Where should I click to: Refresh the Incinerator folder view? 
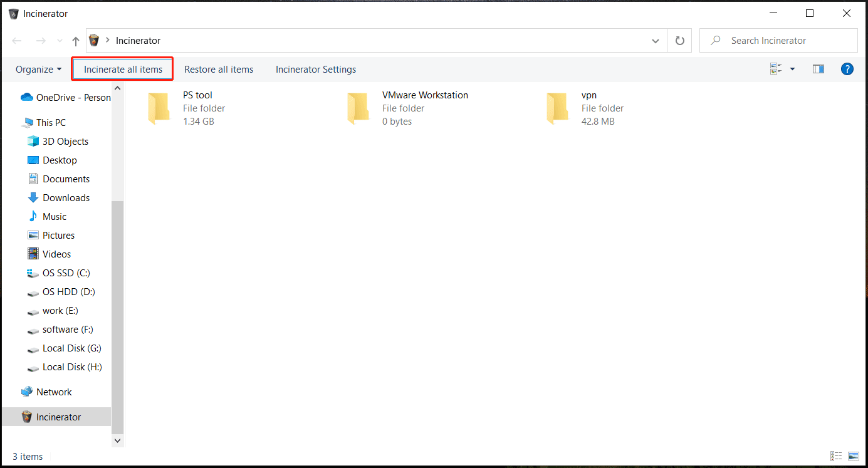coord(680,41)
